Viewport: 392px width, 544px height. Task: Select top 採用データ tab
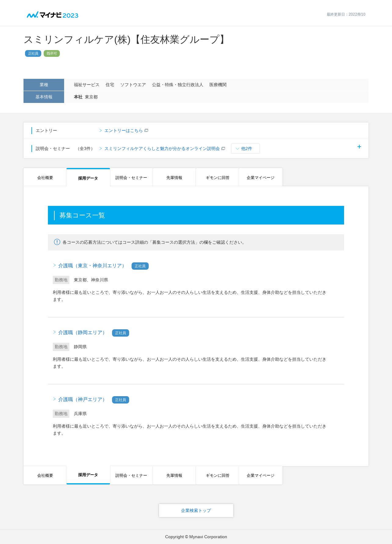pos(88,177)
